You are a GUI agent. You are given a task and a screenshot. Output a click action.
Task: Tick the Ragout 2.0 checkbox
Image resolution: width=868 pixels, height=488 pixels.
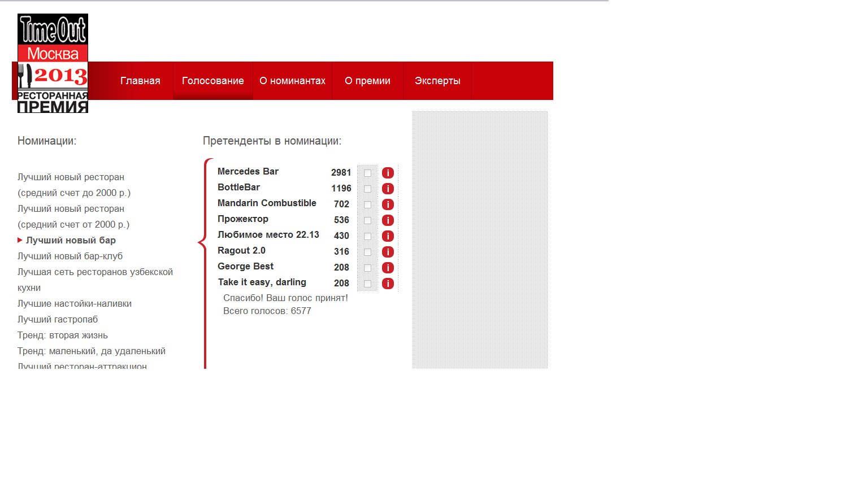coord(367,252)
